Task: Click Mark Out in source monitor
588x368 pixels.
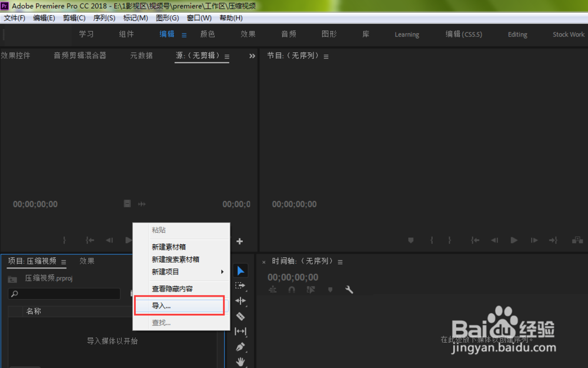Action: [64, 240]
